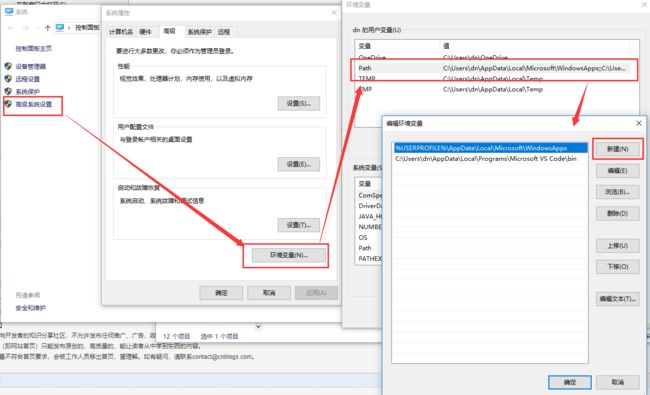Click 编辑文本(T) button
Viewport: 650px width, 395px height.
[x=618, y=298]
